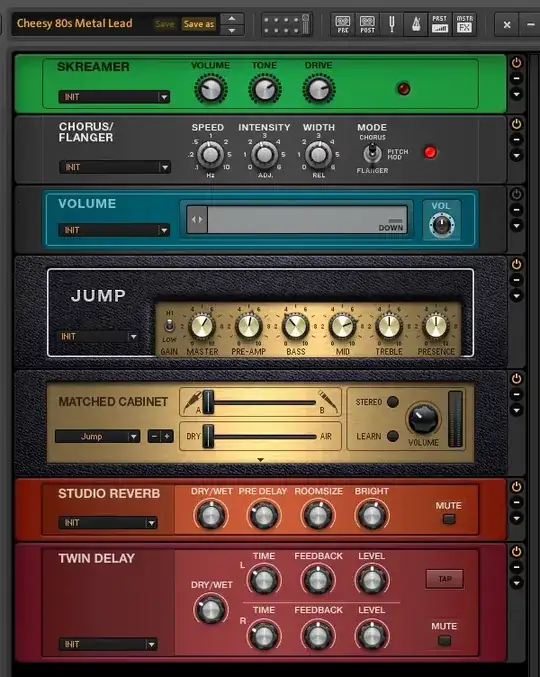This screenshot has width=540, height=677.
Task: Click the Skreamer DRIVE knob
Action: point(319,89)
